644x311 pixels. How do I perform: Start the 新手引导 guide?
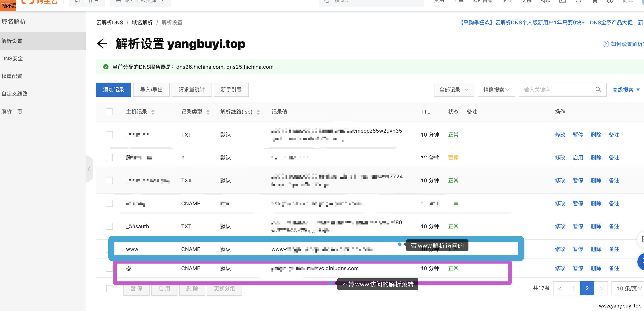231,89
